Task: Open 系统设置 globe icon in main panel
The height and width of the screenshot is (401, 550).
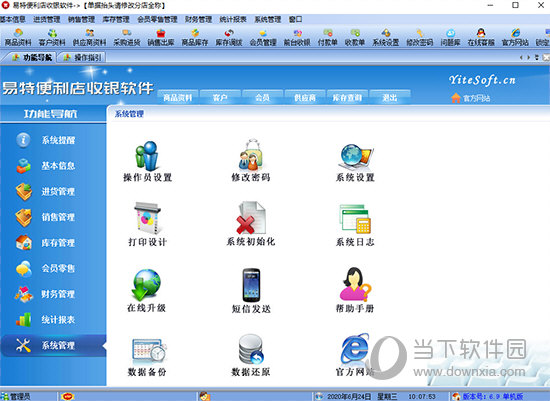Action: pos(355,162)
